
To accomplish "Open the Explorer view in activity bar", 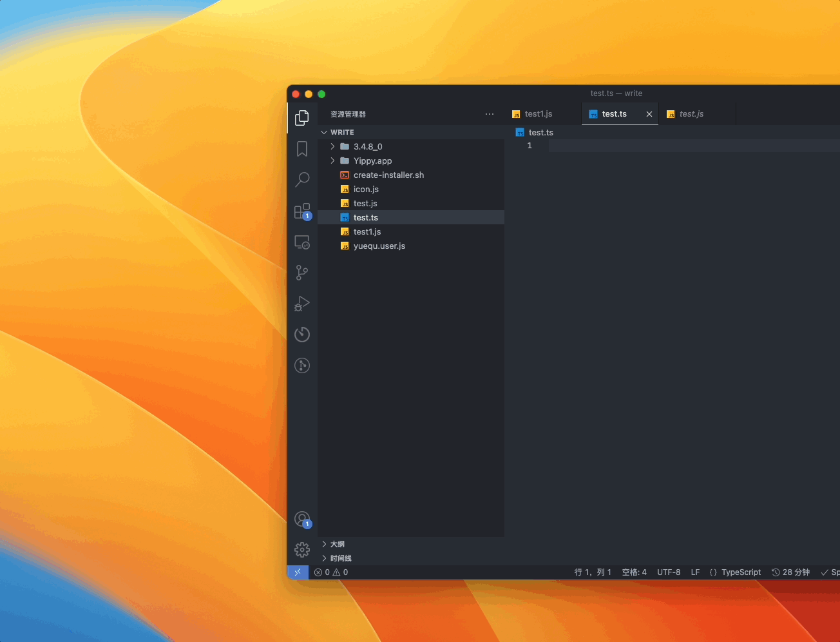I will [x=302, y=117].
